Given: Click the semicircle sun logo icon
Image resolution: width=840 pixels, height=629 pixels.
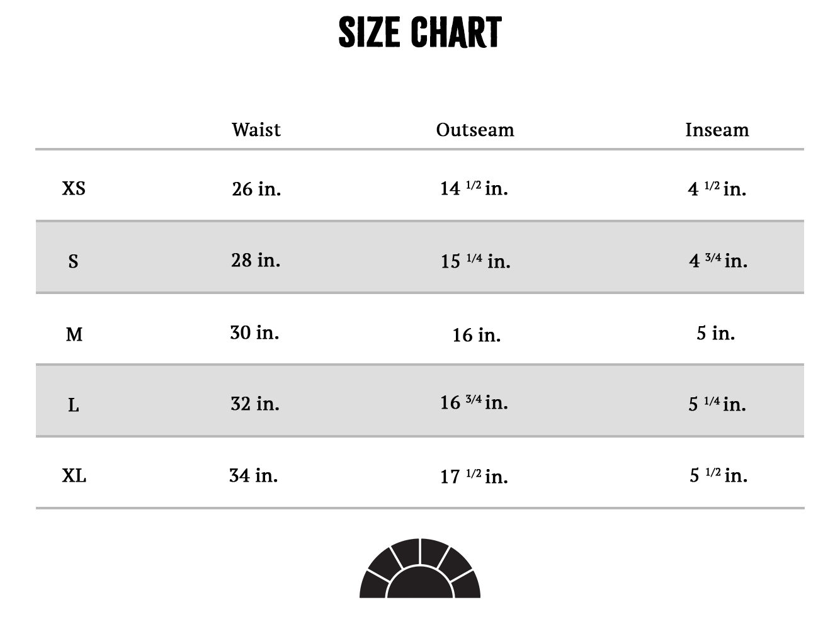Looking at the screenshot, I should pos(420,569).
